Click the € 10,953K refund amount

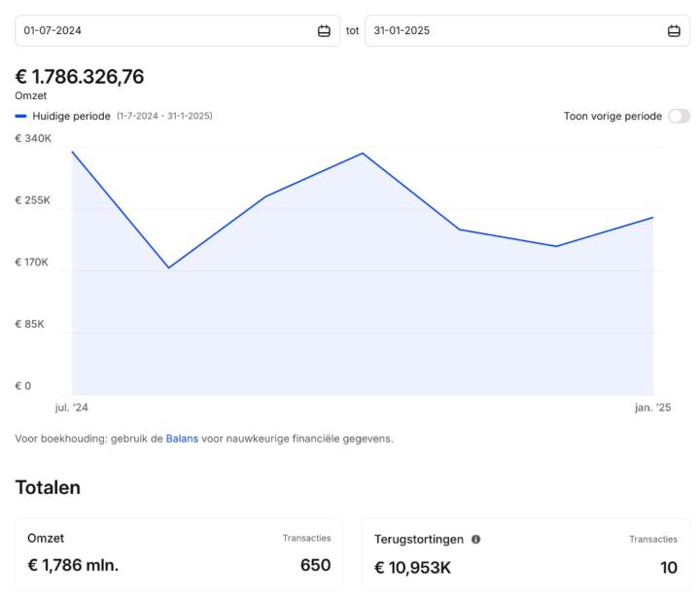pyautogui.click(x=412, y=567)
